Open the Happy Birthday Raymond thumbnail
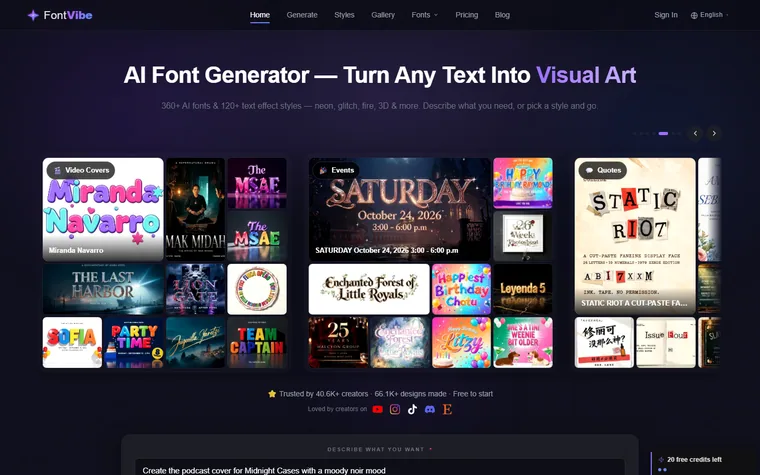Image resolution: width=760 pixels, height=475 pixels. coord(522,183)
